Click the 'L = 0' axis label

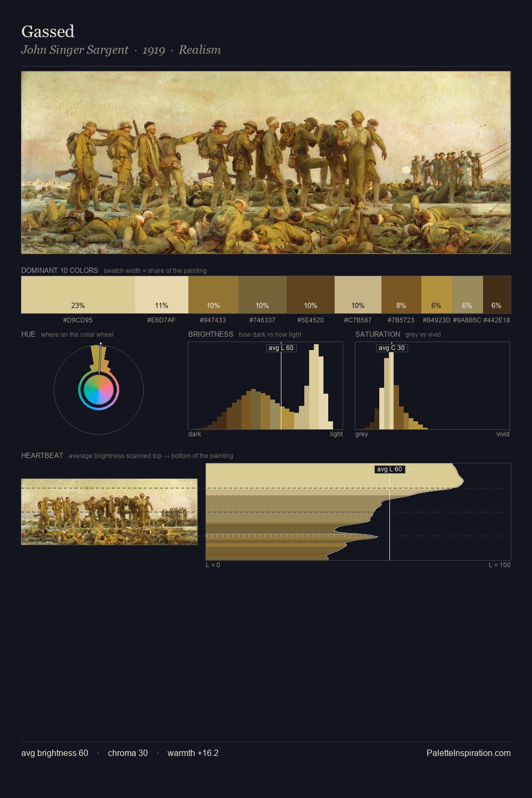click(x=213, y=565)
